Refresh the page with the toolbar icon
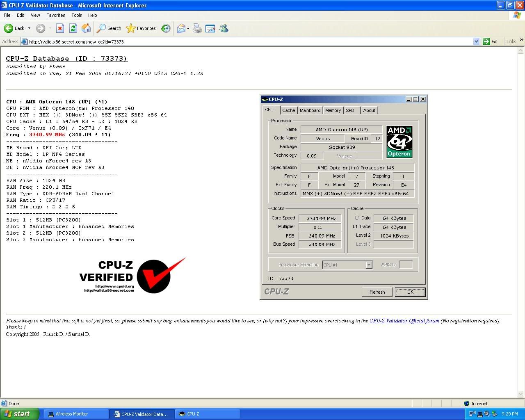 73,28
